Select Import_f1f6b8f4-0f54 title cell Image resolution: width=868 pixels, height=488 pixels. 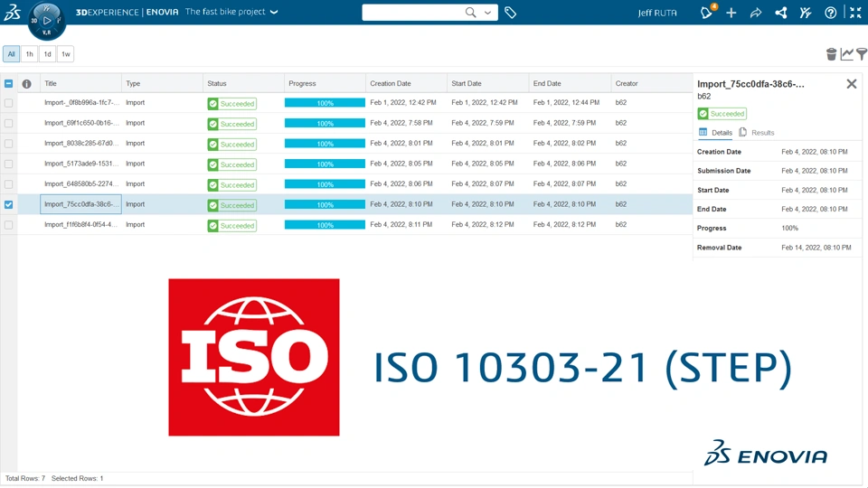click(80, 225)
